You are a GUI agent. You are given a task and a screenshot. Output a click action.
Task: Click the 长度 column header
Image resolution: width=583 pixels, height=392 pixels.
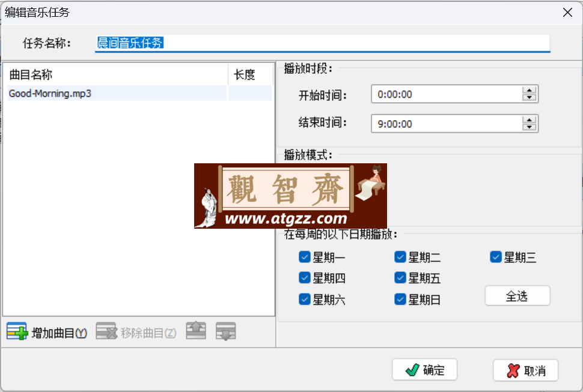click(x=251, y=74)
